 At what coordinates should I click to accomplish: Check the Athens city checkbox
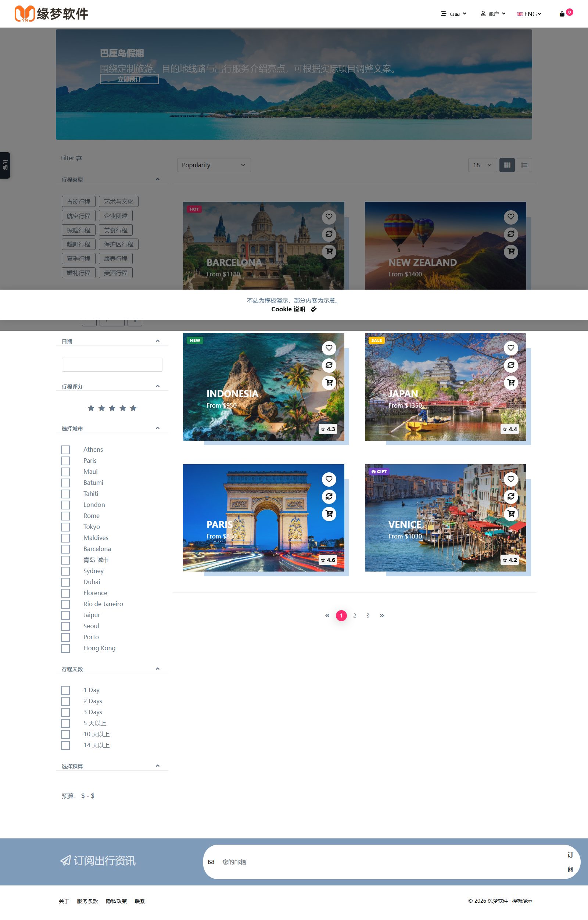coord(65,450)
